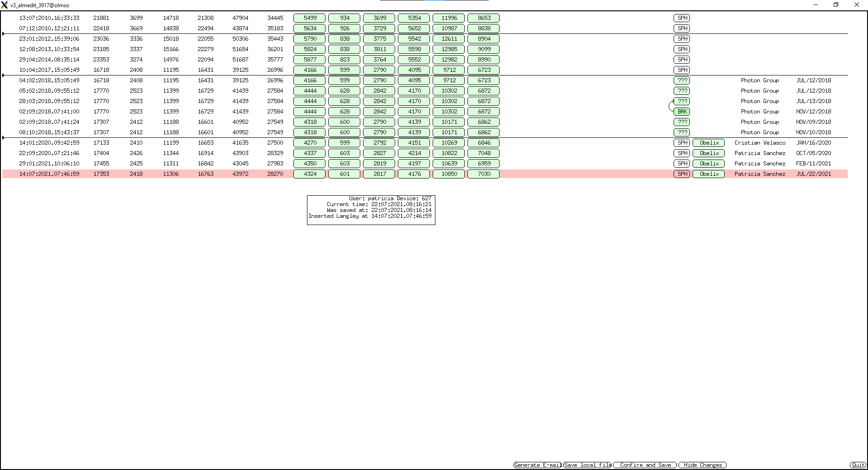Toggle the Hide Changes button
Screen dimensions: 868x470
(x=703, y=465)
